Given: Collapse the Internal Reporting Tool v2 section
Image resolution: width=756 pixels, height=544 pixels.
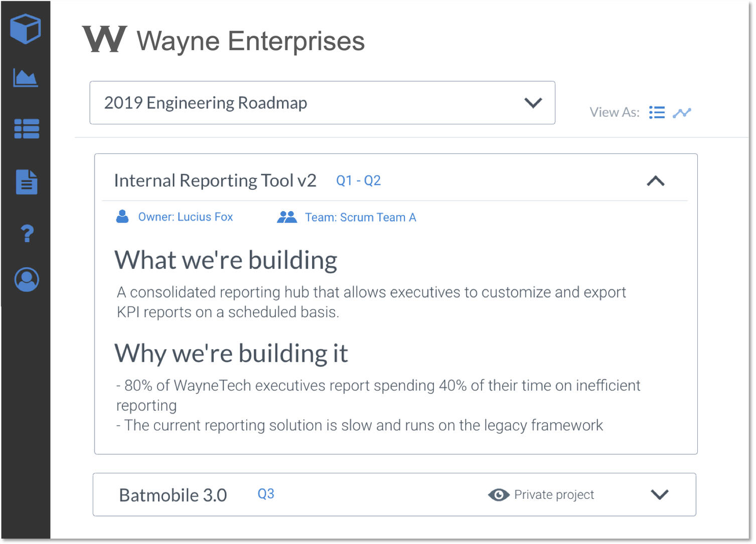Looking at the screenshot, I should coord(655,181).
